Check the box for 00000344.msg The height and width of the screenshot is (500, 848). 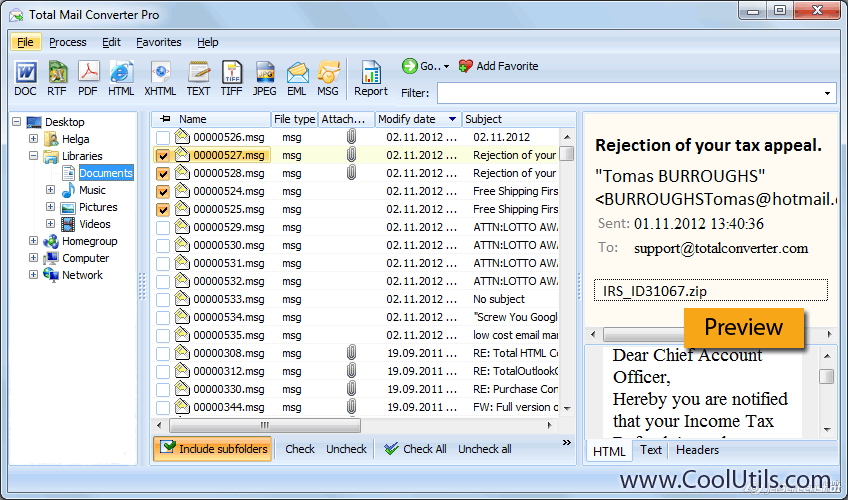(163, 408)
